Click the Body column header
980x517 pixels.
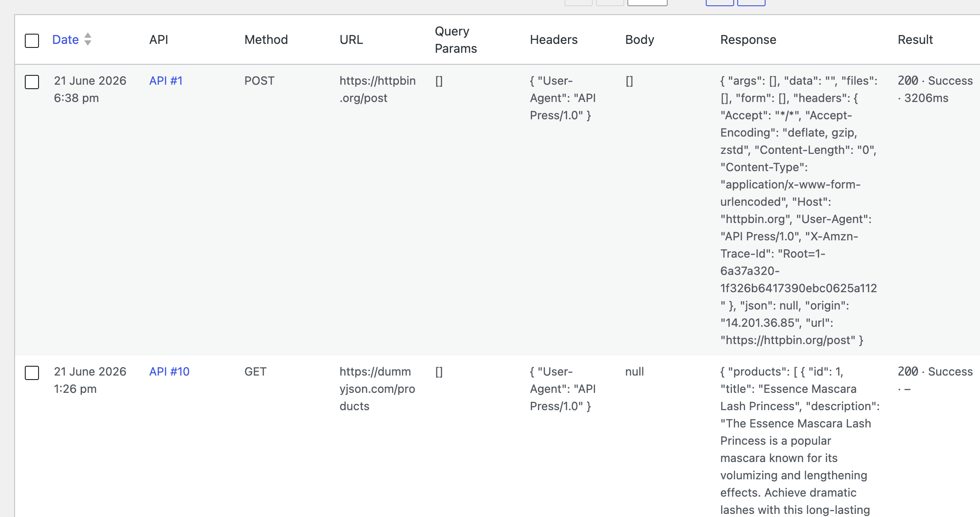639,39
